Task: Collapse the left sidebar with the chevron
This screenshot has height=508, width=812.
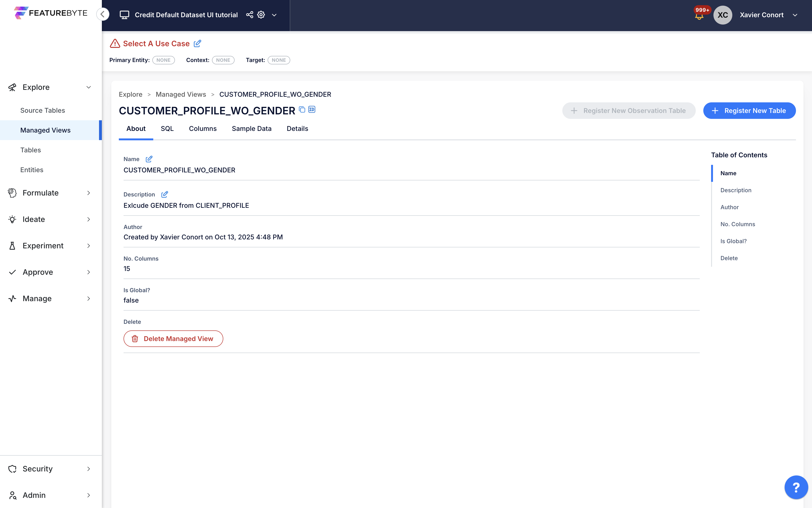Action: point(103,14)
